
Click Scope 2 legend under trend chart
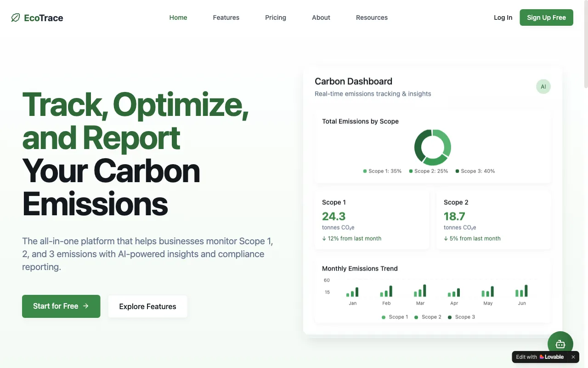428,317
